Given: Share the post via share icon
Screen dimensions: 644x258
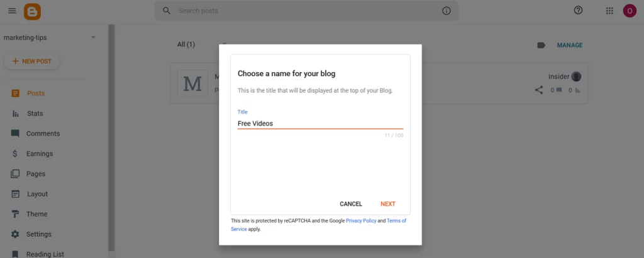Looking at the screenshot, I should 539,90.
